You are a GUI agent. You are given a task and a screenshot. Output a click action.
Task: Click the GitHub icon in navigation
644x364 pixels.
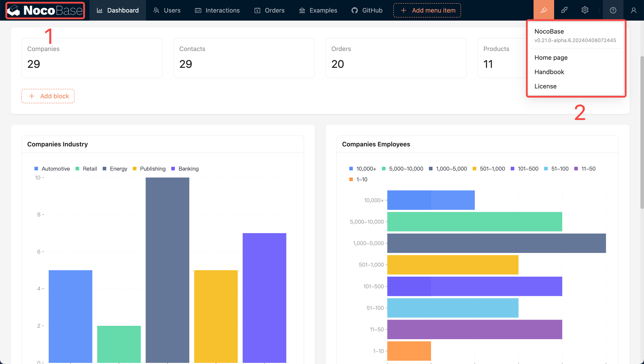point(354,10)
